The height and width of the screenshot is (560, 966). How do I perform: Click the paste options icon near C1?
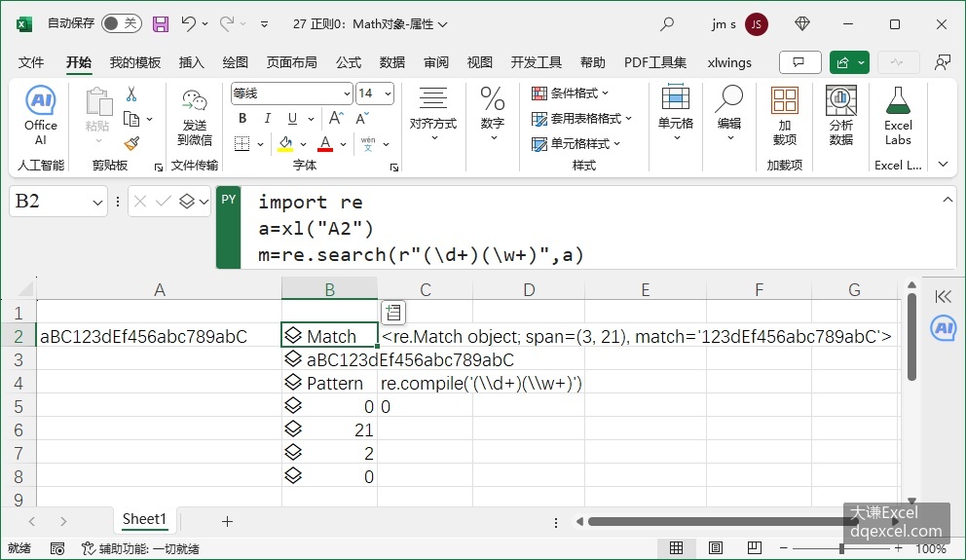[393, 313]
